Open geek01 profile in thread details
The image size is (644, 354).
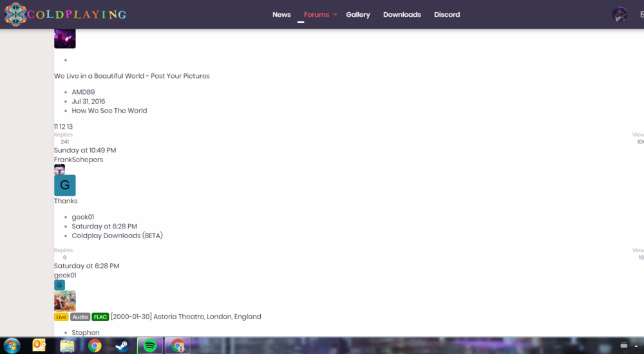(x=83, y=217)
